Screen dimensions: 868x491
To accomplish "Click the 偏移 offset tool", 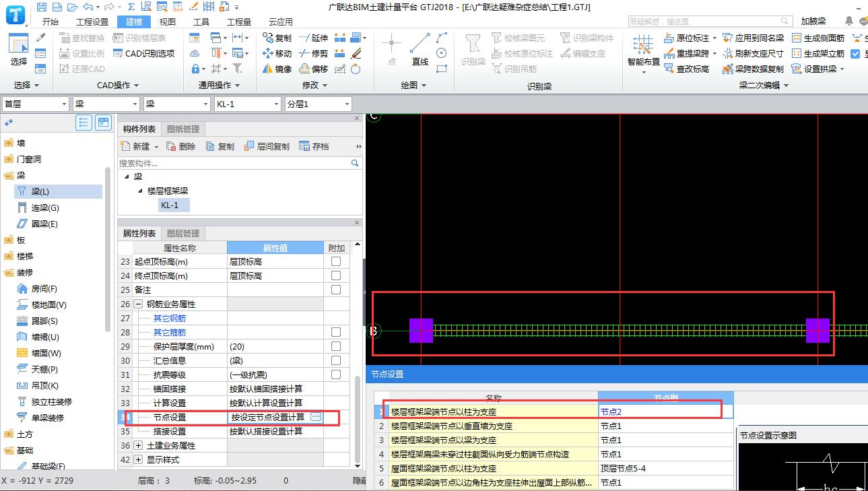I will [314, 69].
